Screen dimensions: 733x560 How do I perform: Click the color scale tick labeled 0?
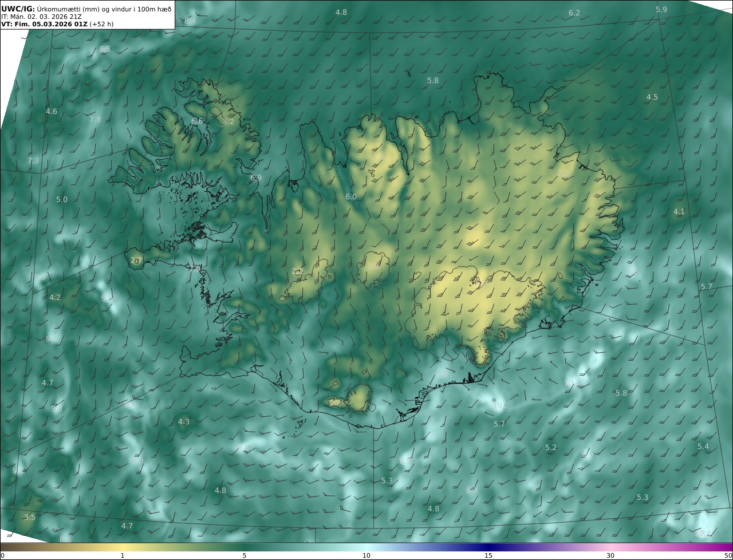2,555
